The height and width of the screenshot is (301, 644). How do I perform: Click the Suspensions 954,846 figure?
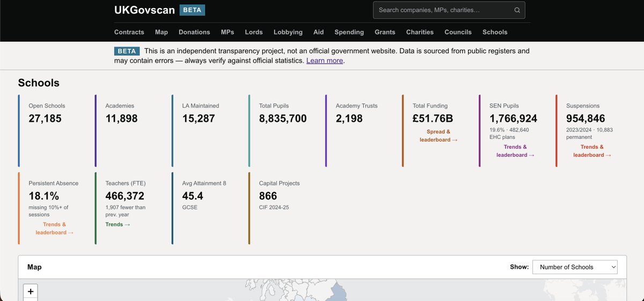[x=586, y=119]
